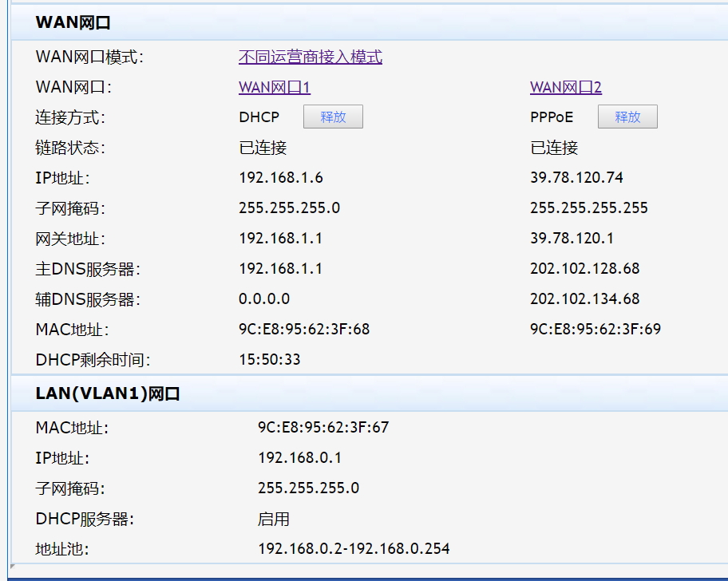Click DHCP remaining time 15:50:33

point(269,360)
